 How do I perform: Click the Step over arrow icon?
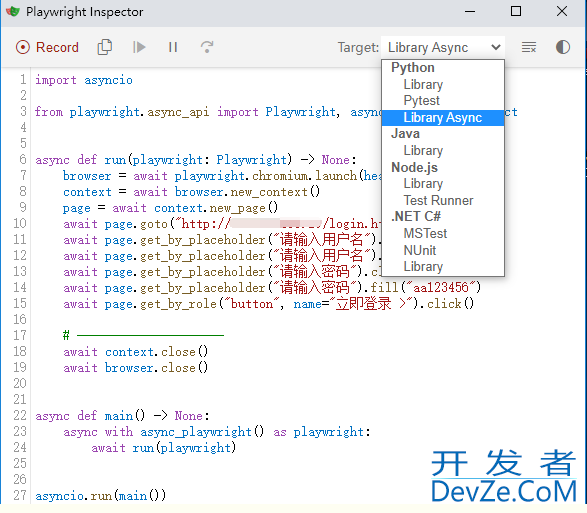coord(207,48)
